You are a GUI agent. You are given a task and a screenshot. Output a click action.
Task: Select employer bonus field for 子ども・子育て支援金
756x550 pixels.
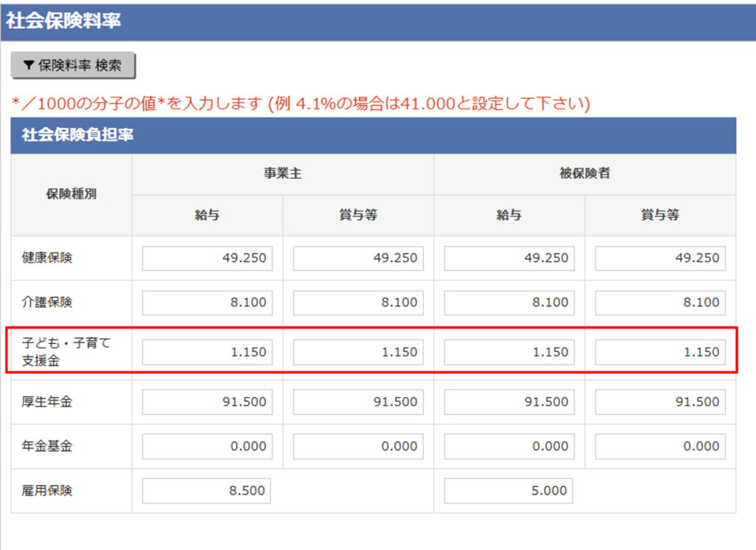pos(358,352)
